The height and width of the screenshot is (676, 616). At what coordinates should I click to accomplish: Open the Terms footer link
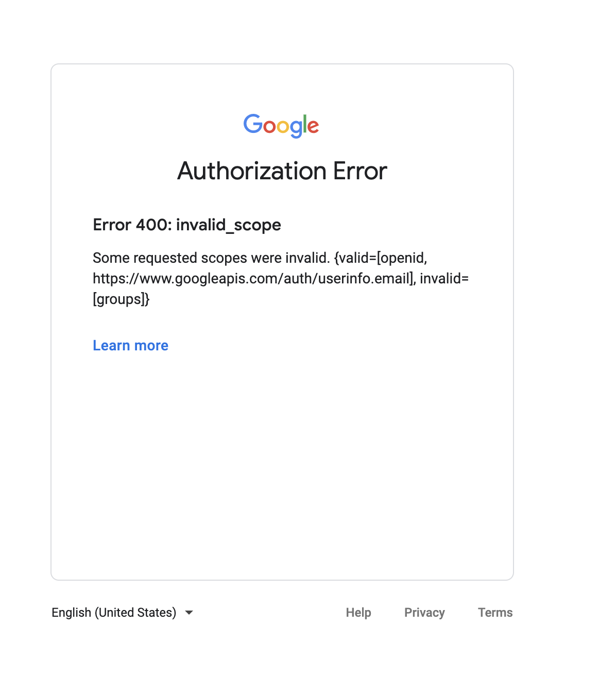pos(494,613)
